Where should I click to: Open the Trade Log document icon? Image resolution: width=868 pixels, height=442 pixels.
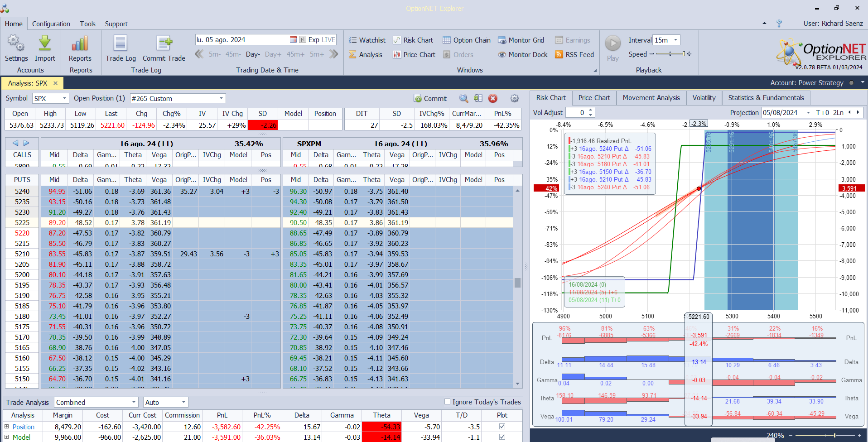121,43
